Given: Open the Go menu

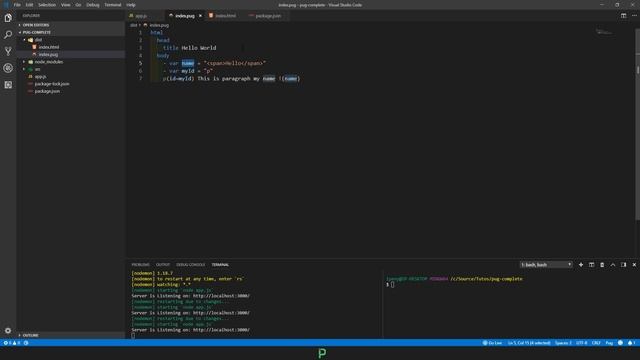Looking at the screenshot, I should tap(78, 5).
